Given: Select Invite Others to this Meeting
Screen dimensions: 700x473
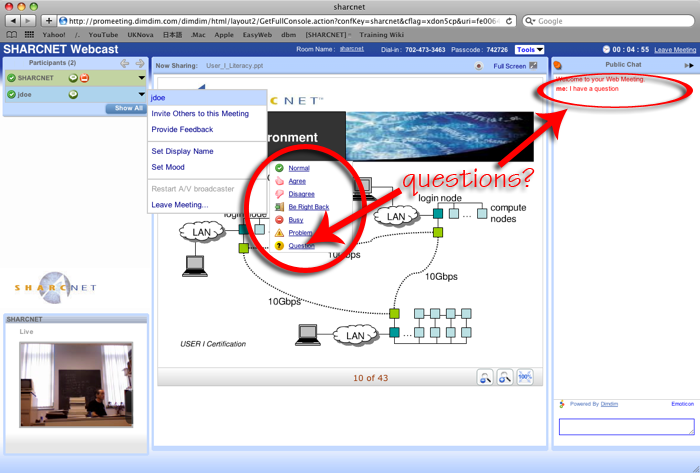Looking at the screenshot, I should [200, 113].
